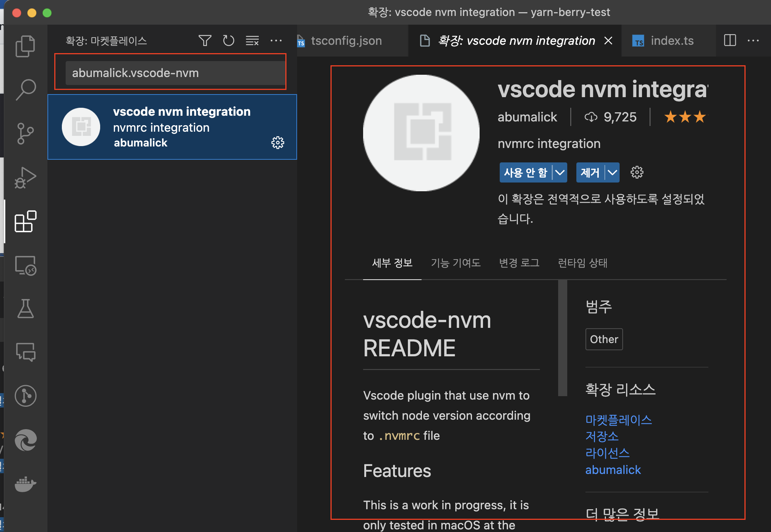Open Microsoft Edge tools view
771x532 pixels.
pyautogui.click(x=25, y=440)
